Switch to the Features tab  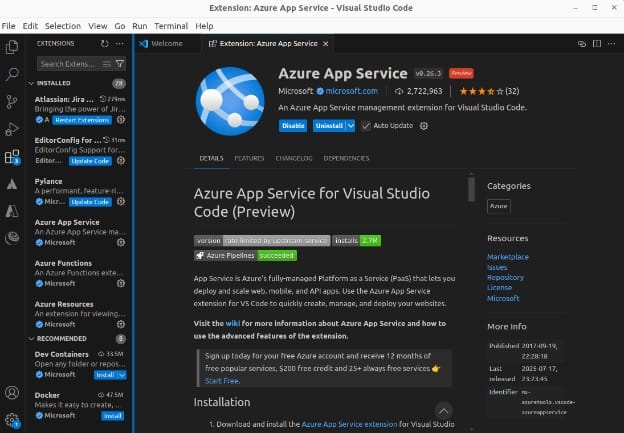click(x=249, y=158)
